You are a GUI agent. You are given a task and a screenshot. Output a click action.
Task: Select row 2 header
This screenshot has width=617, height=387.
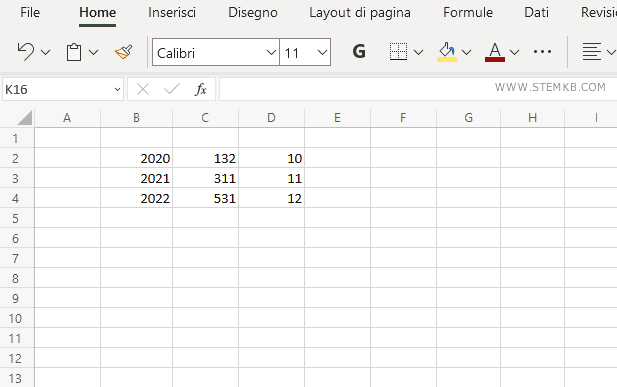click(16, 158)
